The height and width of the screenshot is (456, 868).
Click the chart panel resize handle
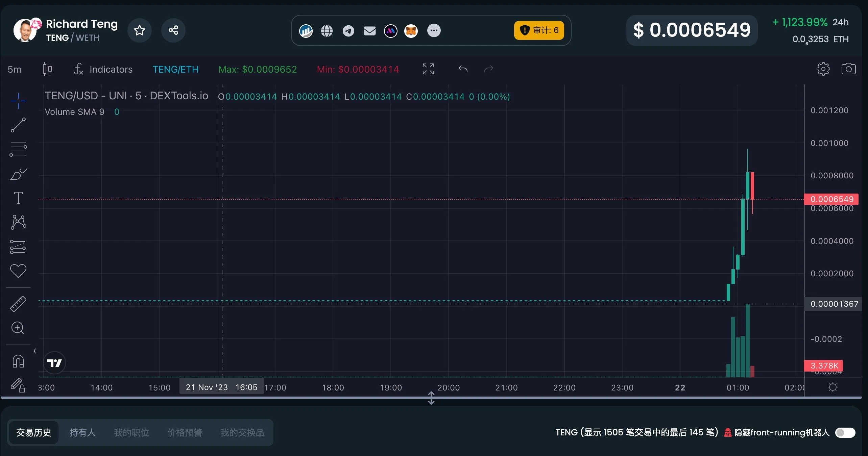431,398
